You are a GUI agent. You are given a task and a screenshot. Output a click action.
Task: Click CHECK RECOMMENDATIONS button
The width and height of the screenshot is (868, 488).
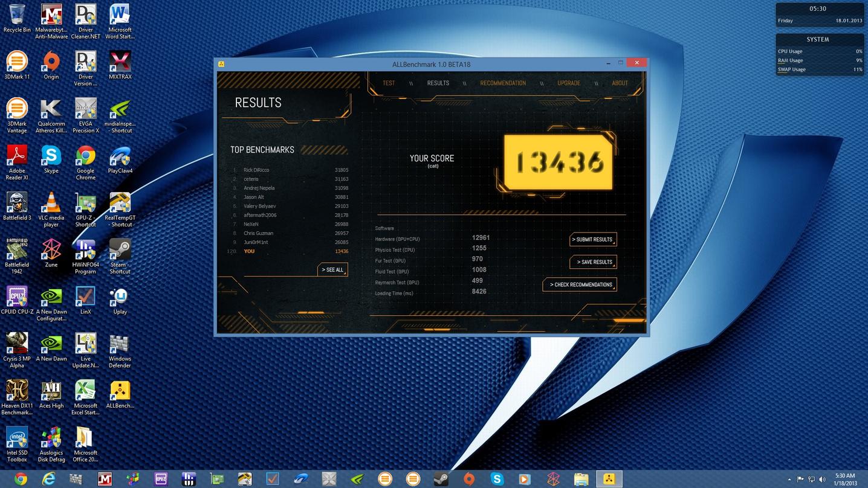pos(580,284)
